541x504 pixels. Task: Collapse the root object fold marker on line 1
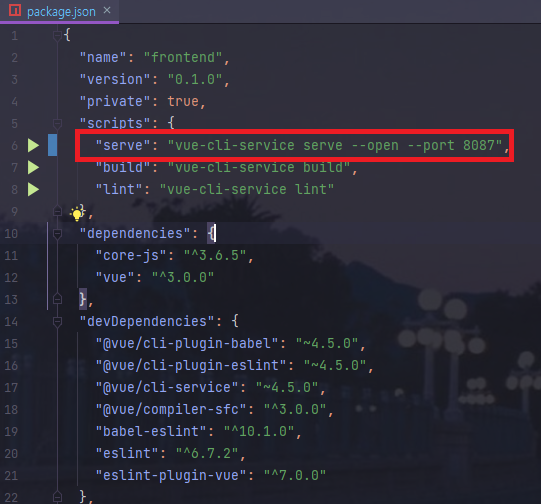click(57, 35)
